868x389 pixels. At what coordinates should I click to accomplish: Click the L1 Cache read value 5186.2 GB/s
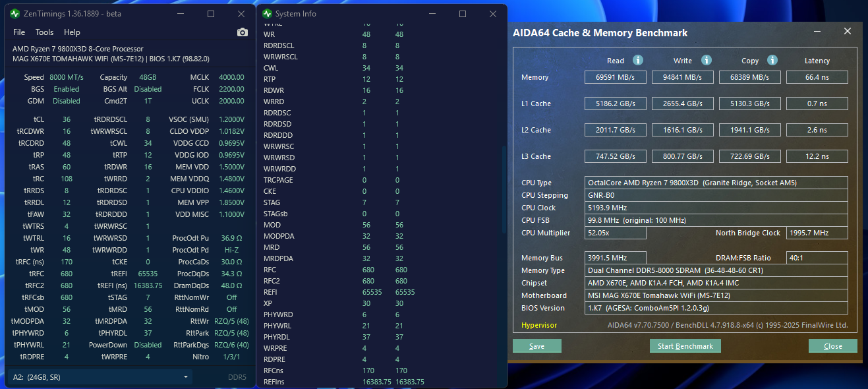[616, 104]
